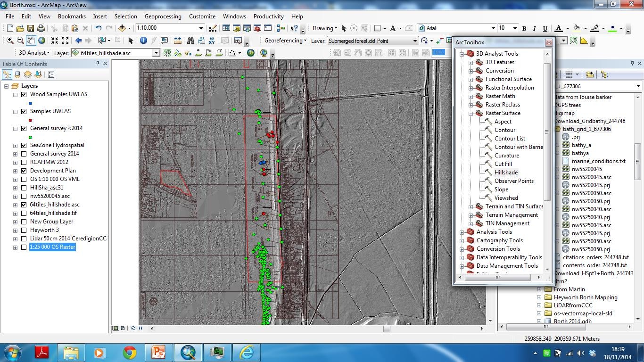Screen dimensions: 644x362
Task: Uncheck the Samples UWLAS layer
Action: 24,111
